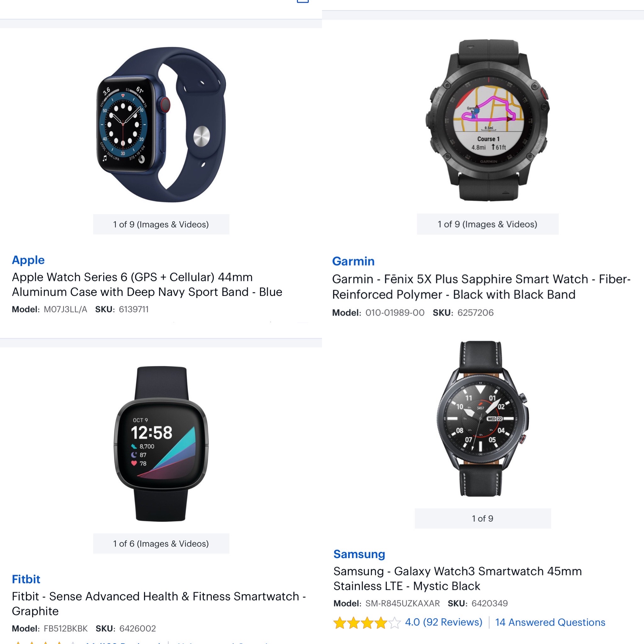Open Samsung '1 of 9' gallery button
This screenshot has height=644, width=644.
483,518
